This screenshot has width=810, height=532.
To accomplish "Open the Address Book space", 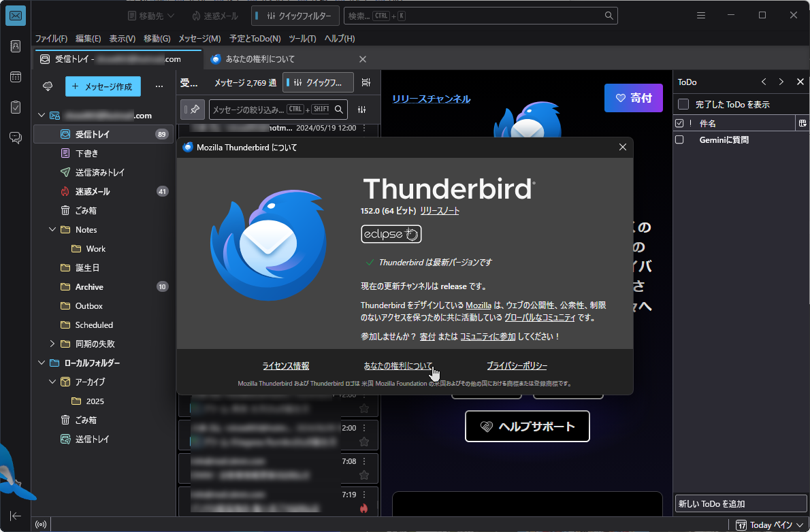I will pyautogui.click(x=16, y=46).
